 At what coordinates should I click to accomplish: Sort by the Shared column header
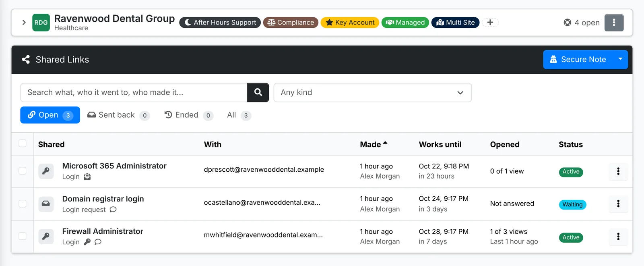tap(51, 144)
